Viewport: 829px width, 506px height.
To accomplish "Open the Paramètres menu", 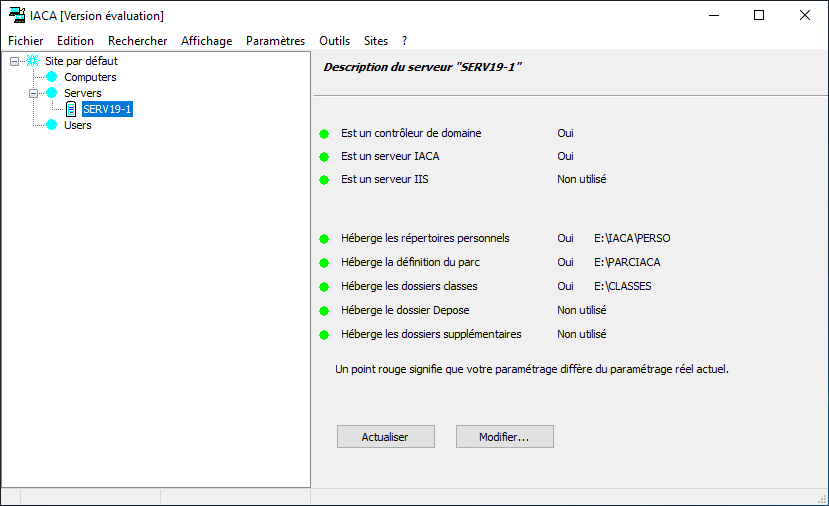I will (x=275, y=41).
